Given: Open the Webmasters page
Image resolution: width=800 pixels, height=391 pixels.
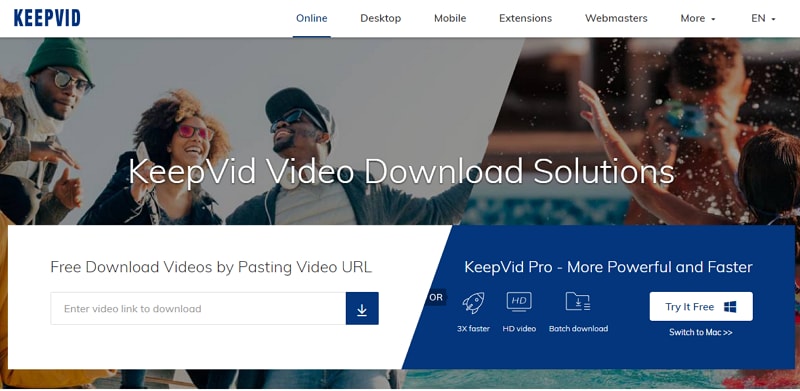Looking at the screenshot, I should (x=616, y=18).
